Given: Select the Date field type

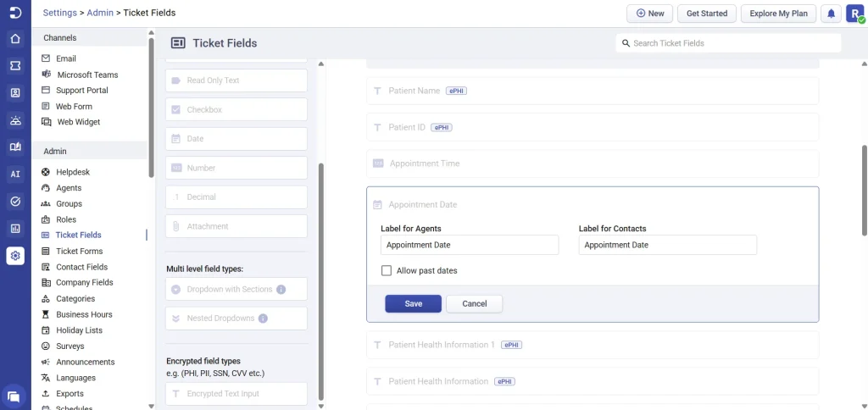Looking at the screenshot, I should click(x=236, y=139).
